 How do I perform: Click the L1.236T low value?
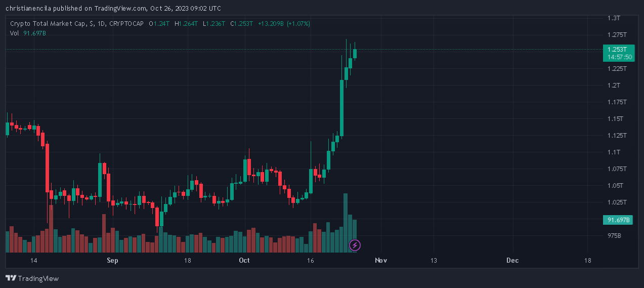(214, 24)
